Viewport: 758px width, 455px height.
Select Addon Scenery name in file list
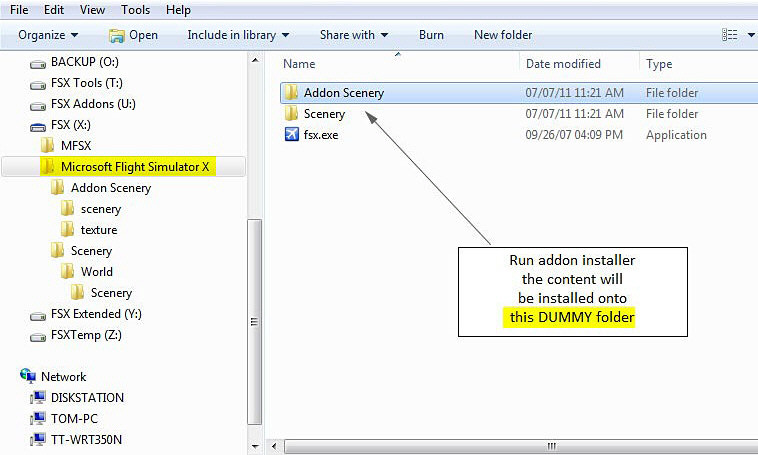[x=344, y=92]
